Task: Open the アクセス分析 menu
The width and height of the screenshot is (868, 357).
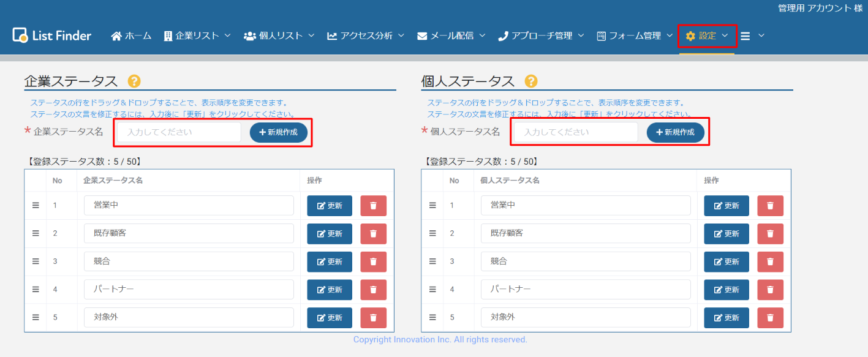Action: [366, 36]
